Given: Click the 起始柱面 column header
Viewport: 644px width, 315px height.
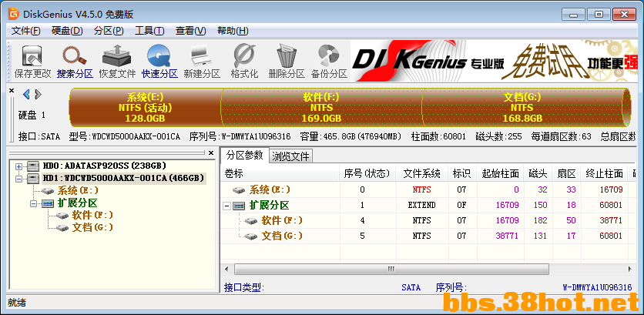Looking at the screenshot, I should [x=500, y=174].
